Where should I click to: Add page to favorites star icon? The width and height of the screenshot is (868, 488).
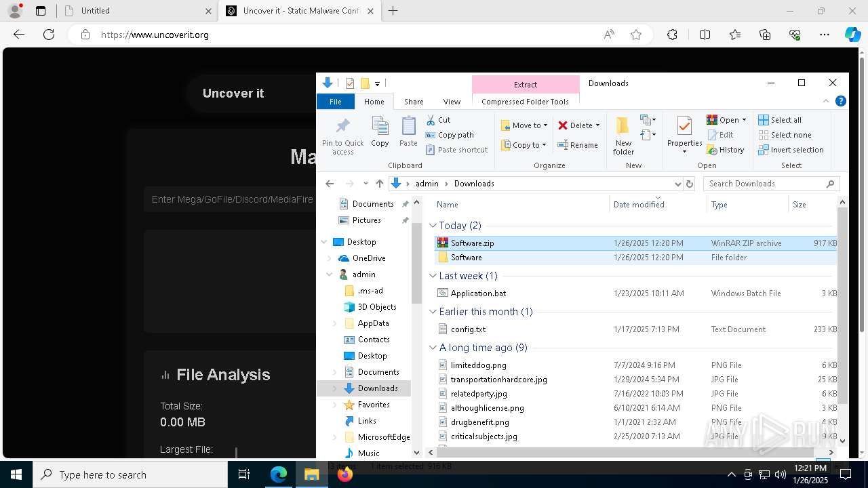[x=636, y=35]
